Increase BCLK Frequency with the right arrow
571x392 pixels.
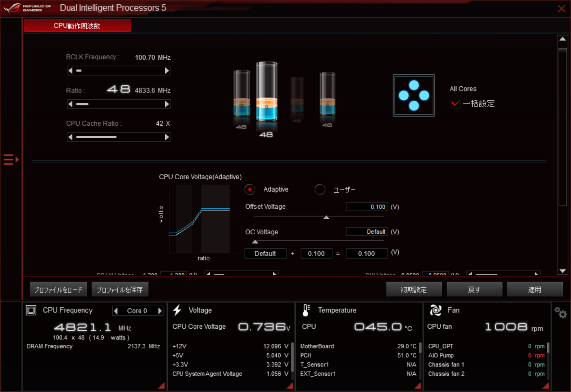pos(167,71)
